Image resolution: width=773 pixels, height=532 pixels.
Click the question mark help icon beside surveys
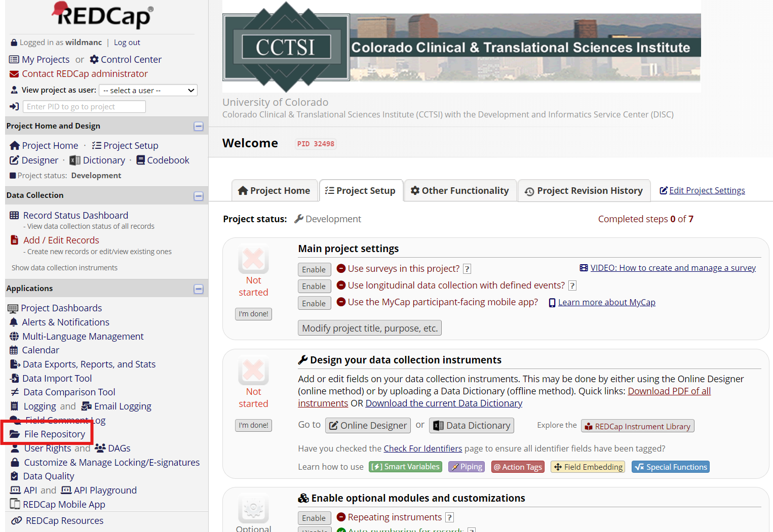467,269
